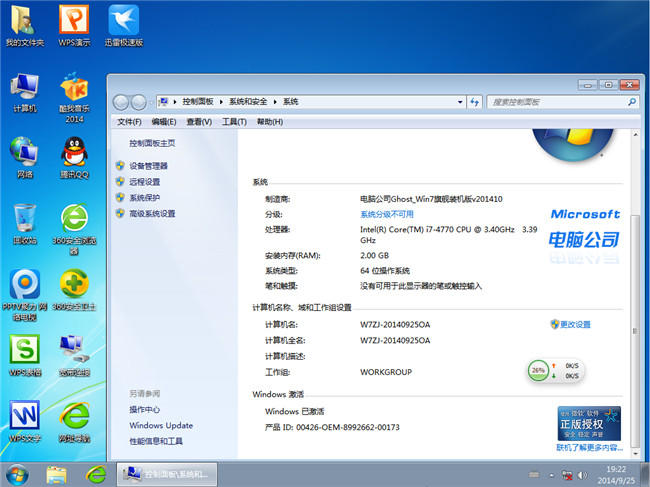The height and width of the screenshot is (487, 650).
Task: Open 设备管理器 from the sidebar
Action: (148, 166)
